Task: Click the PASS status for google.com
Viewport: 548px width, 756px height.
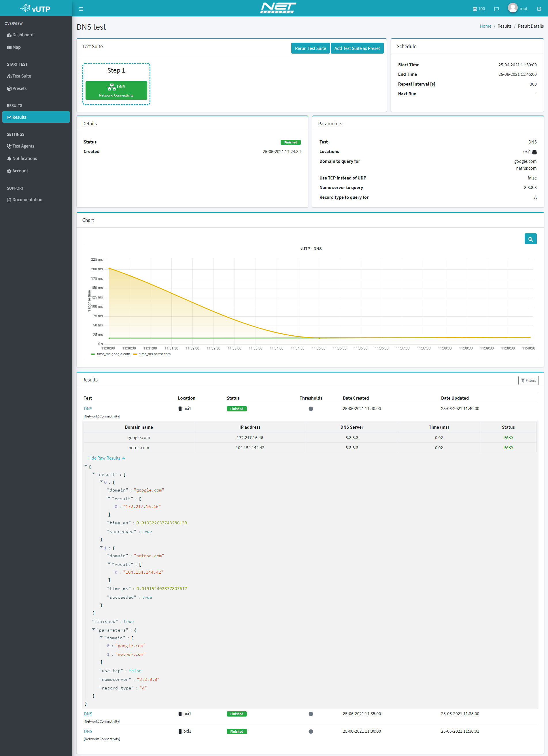Action: (508, 438)
